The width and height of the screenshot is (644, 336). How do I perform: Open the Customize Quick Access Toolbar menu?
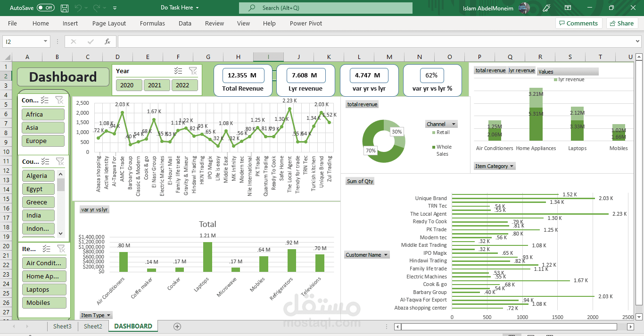115,8
